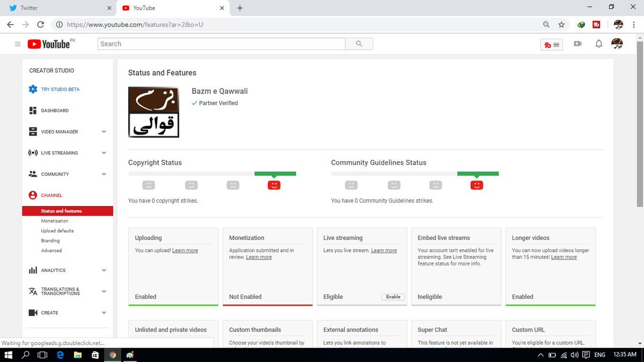The height and width of the screenshot is (362, 644).
Task: Click the Custom URL card title
Action: click(x=529, y=330)
